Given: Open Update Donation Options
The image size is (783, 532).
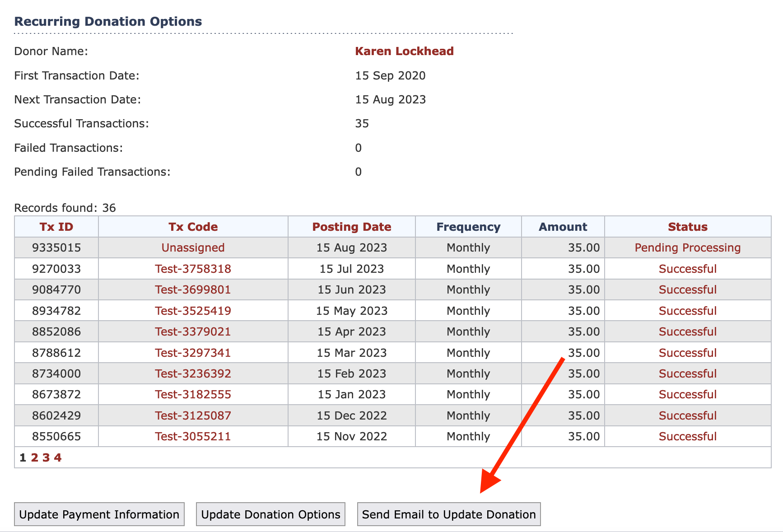Looking at the screenshot, I should click(x=270, y=514).
